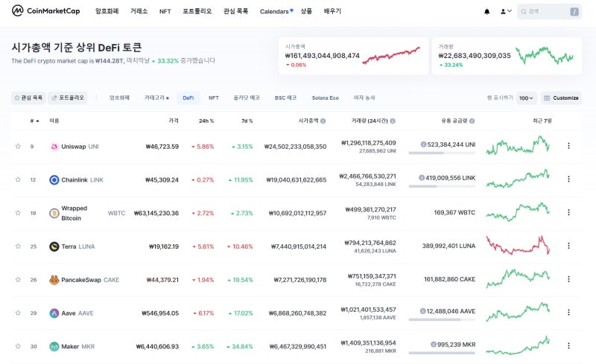
Task: Open the three-dot menu for Terra
Action: tap(568, 246)
